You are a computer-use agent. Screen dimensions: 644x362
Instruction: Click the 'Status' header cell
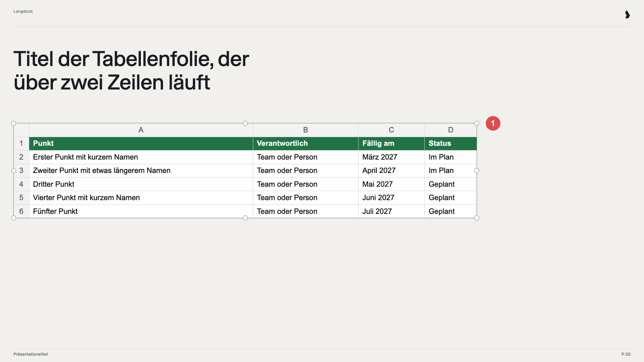(450, 144)
